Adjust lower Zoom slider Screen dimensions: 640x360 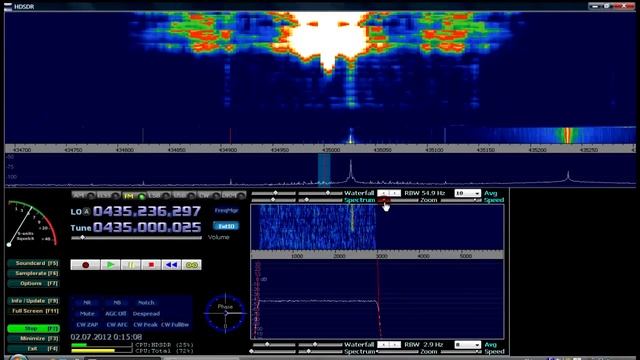[x=398, y=352]
